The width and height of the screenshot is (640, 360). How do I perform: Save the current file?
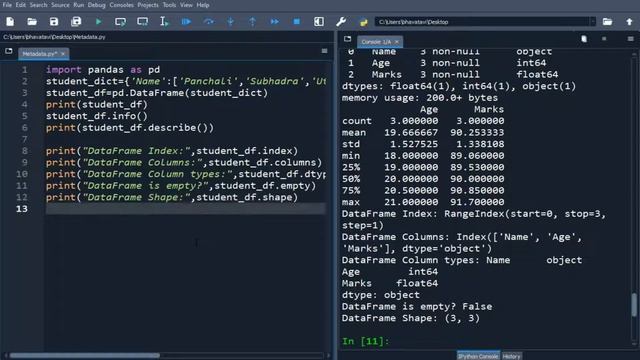point(54,22)
